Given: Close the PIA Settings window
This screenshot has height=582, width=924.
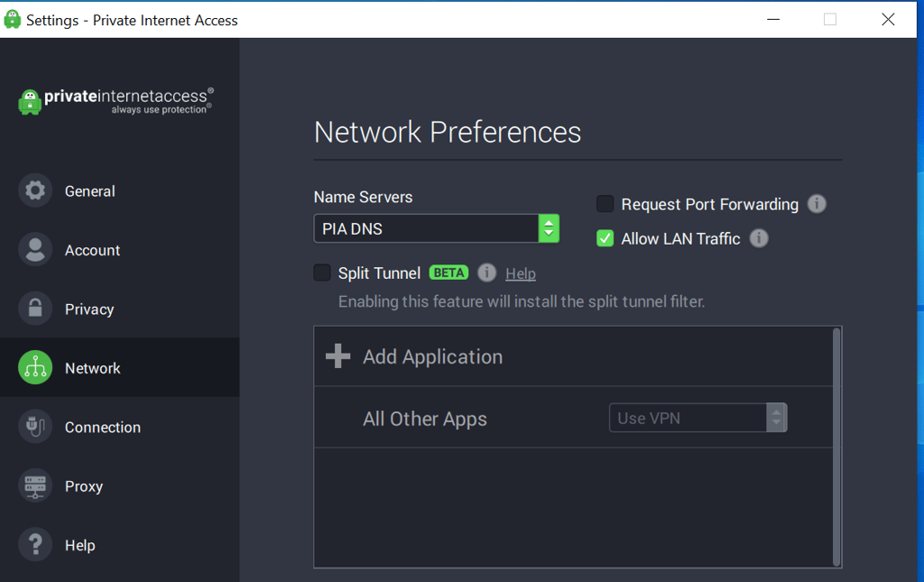Looking at the screenshot, I should [x=888, y=20].
